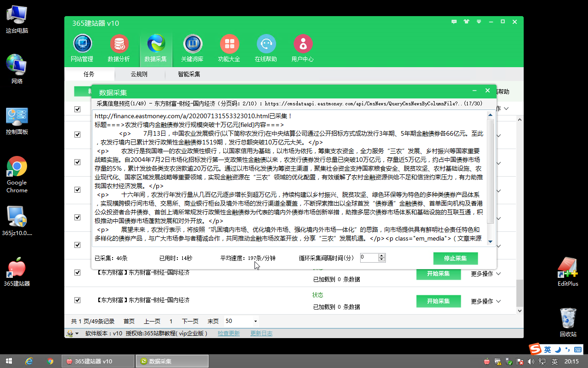The width and height of the screenshot is (588, 368).
Task: Toggle checkbox for 东方财富-财经-国内经济 row
Action: 78,300
